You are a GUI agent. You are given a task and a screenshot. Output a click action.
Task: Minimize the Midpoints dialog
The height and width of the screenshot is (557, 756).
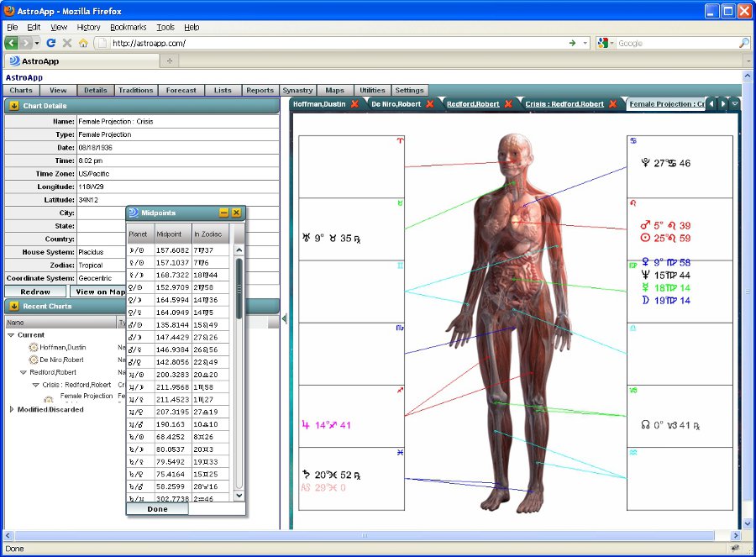(223, 213)
